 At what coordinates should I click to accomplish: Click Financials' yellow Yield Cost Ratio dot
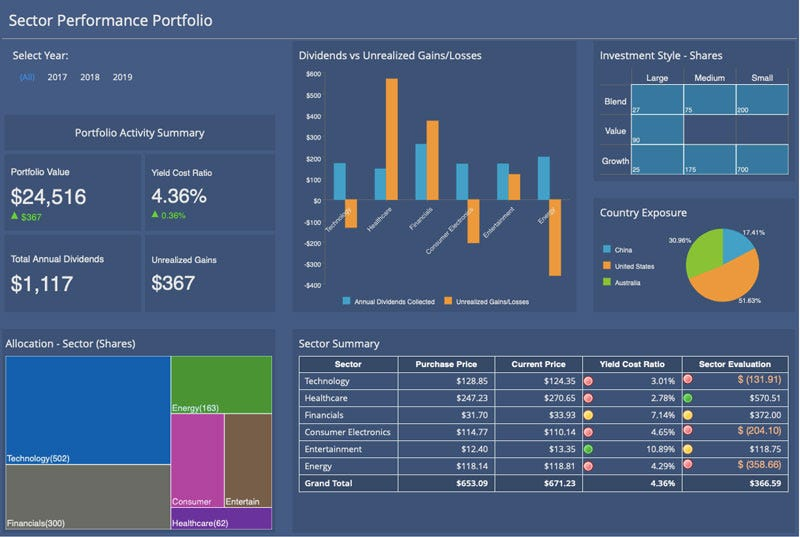pyautogui.click(x=590, y=415)
